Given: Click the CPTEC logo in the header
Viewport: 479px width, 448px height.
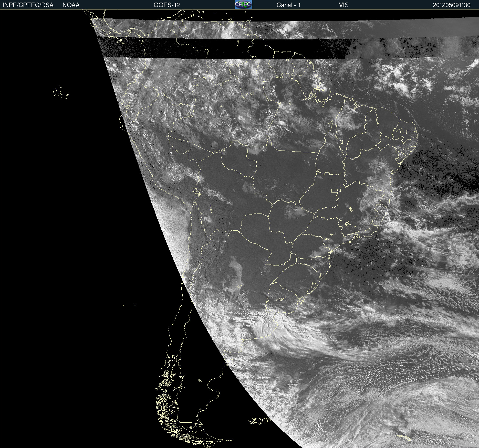Looking at the screenshot, I should click(243, 5).
